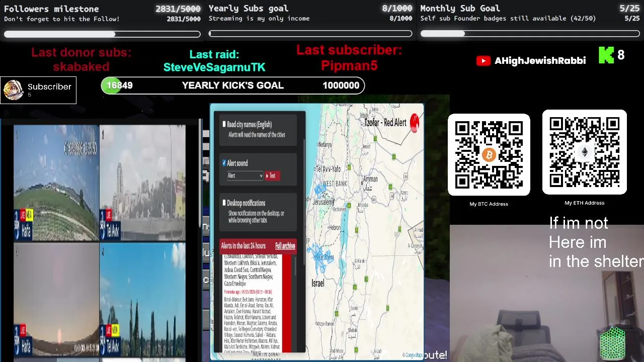Uncheck the Alert sound checkbox
The width and height of the screenshot is (644, 362).
[x=224, y=163]
